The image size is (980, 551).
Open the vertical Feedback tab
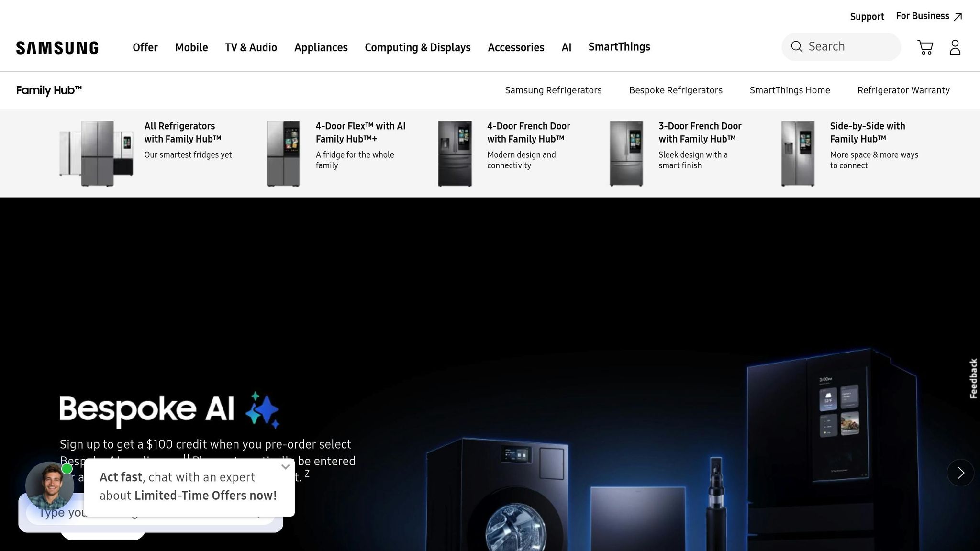click(x=973, y=378)
